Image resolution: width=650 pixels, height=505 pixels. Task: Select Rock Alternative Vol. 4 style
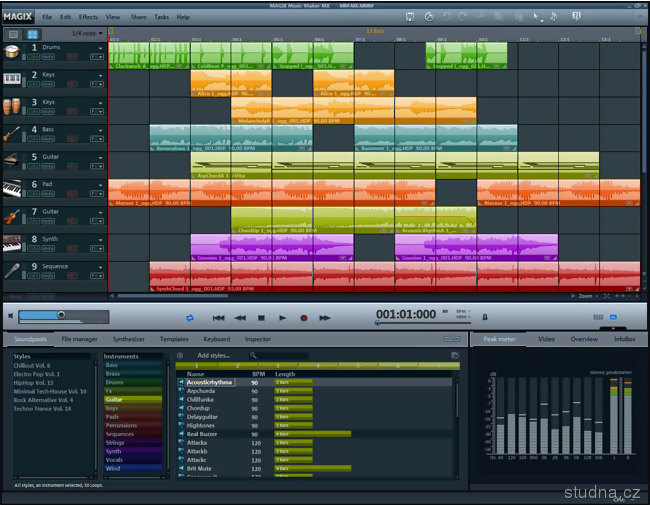[x=47, y=400]
